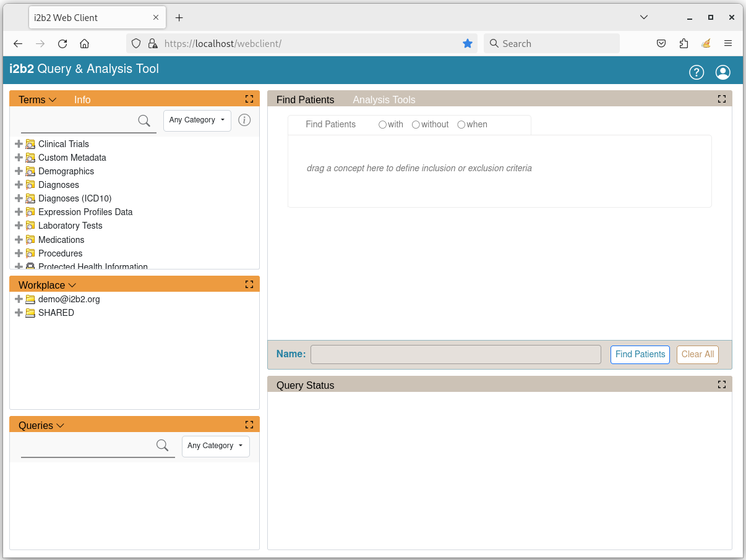Expand the Diagnoses tree node

[19, 185]
